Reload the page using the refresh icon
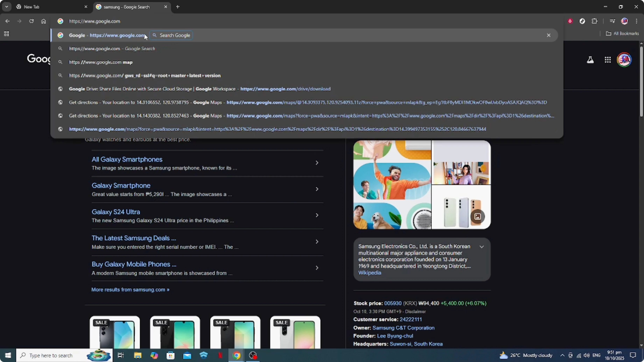Image resolution: width=644 pixels, height=362 pixels. tap(32, 21)
